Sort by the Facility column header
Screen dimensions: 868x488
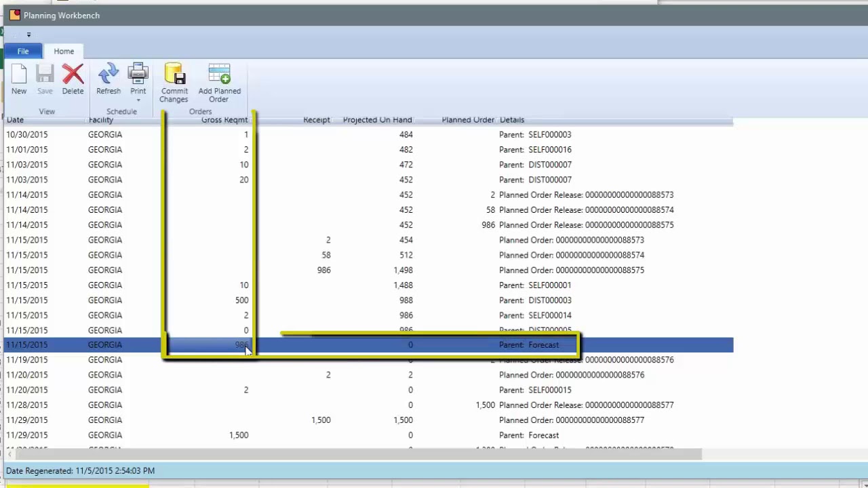pyautogui.click(x=100, y=120)
